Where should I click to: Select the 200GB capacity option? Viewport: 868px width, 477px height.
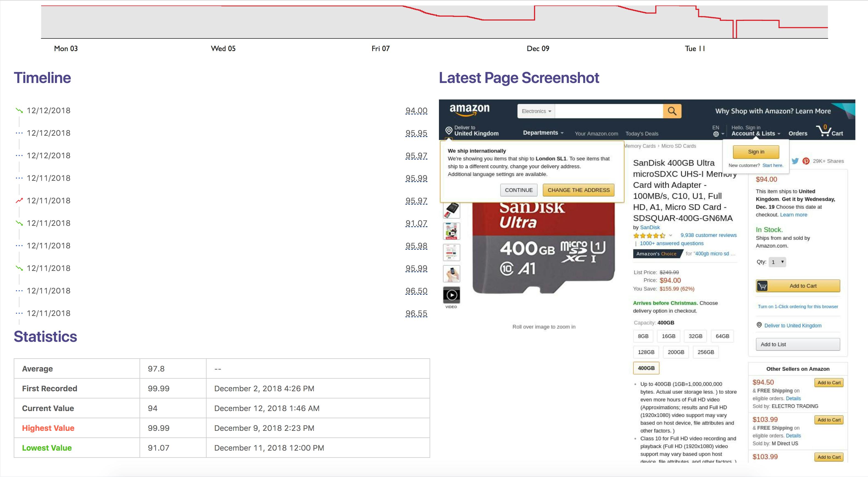click(x=676, y=352)
